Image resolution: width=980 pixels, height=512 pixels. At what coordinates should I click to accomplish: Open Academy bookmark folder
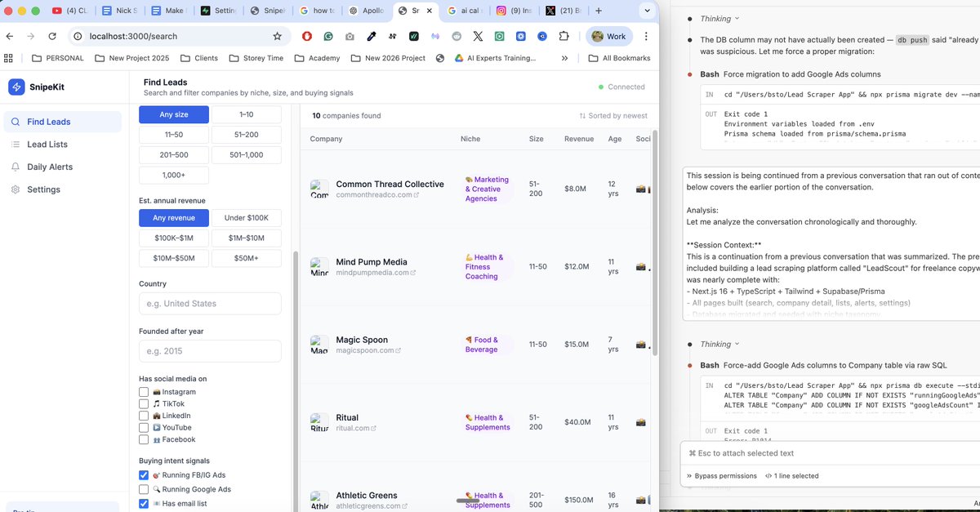(317, 58)
